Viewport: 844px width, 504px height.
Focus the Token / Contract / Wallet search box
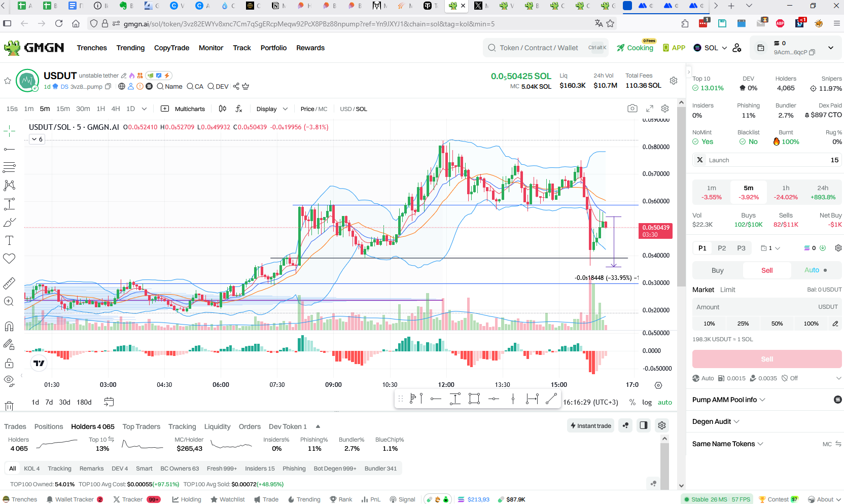click(x=545, y=48)
